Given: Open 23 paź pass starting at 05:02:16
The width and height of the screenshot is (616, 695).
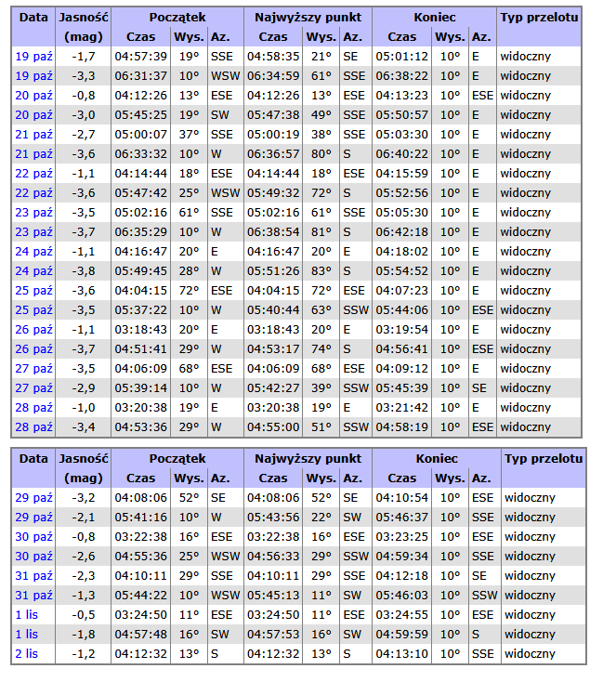Looking at the screenshot, I should pos(33,213).
